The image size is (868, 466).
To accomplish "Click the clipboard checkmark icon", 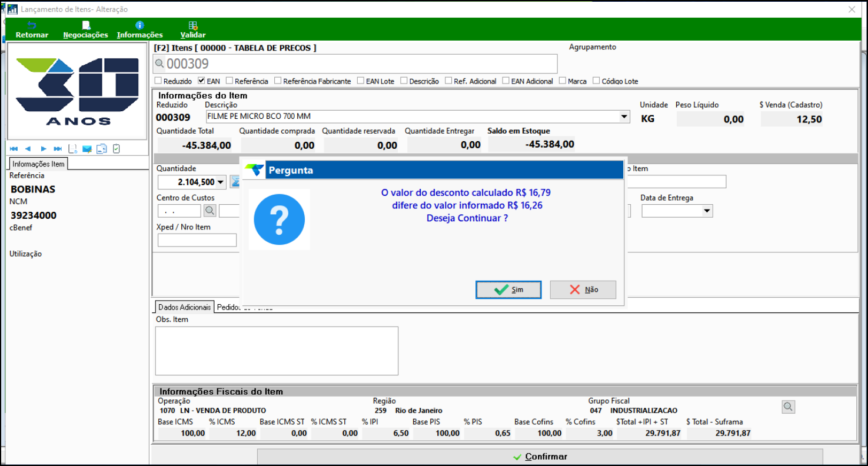I will pos(117,149).
